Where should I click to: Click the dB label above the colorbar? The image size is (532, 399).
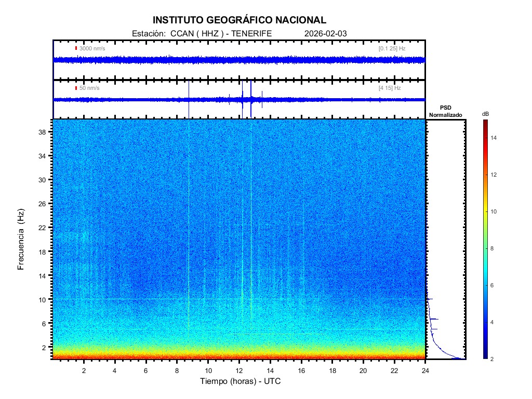click(x=485, y=114)
